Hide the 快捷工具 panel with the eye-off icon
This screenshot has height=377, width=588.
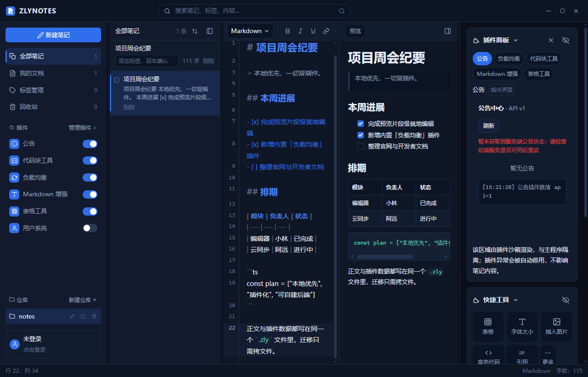pyautogui.click(x=566, y=300)
